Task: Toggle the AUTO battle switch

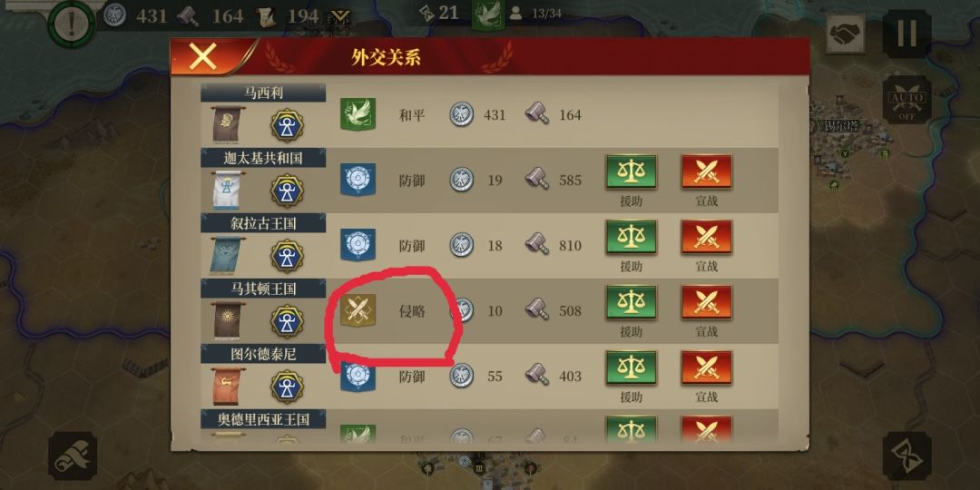Action: tap(906, 100)
